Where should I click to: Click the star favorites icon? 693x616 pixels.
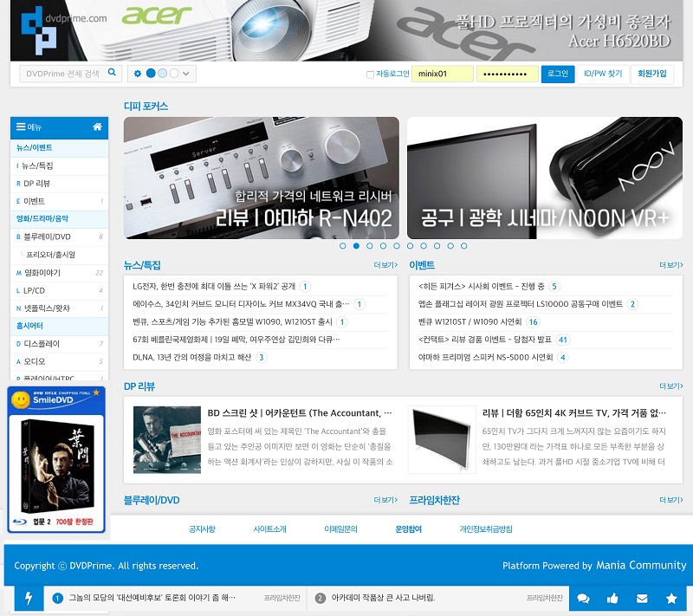pyautogui.click(x=671, y=599)
